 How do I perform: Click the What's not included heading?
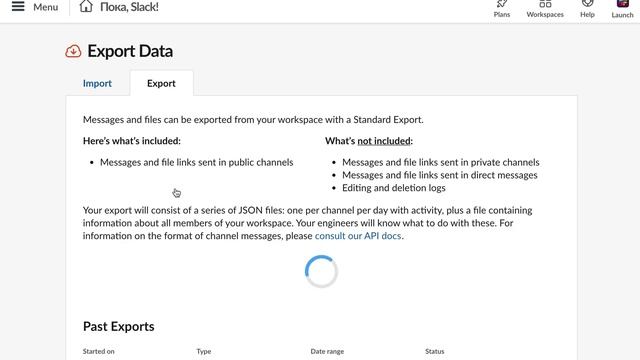point(369,141)
